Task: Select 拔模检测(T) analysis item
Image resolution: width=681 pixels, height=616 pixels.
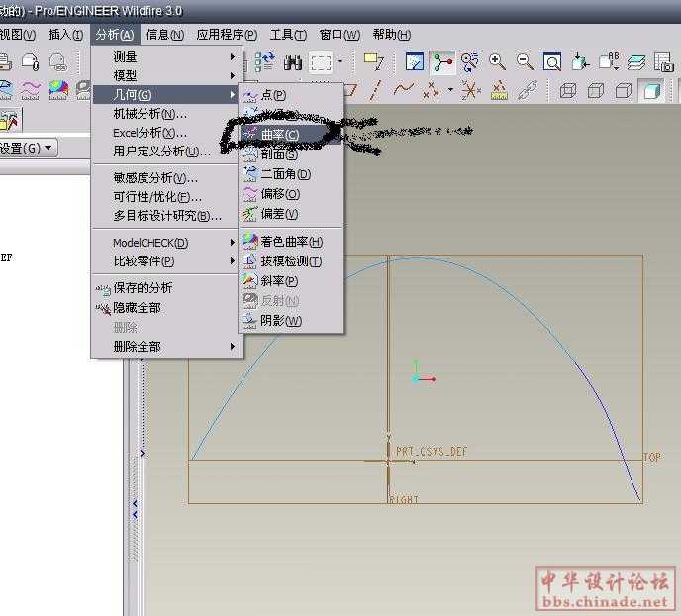Action: [x=291, y=261]
